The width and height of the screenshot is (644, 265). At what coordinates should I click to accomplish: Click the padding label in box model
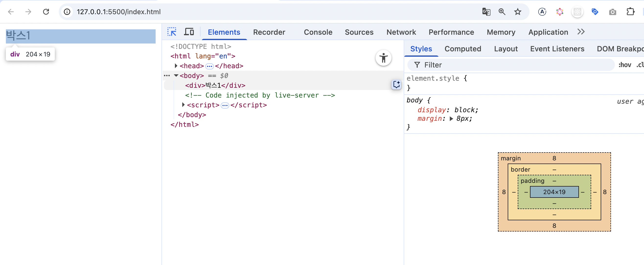[x=532, y=181]
